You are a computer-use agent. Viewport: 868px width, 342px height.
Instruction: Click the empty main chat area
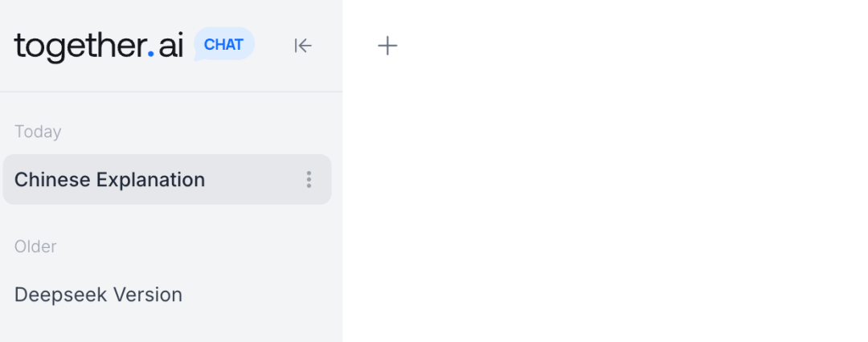(x=604, y=201)
